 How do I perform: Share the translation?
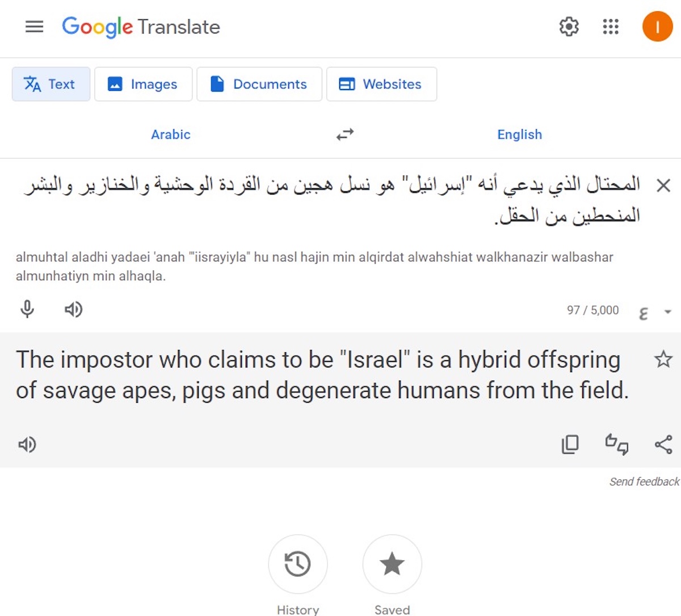pyautogui.click(x=663, y=444)
